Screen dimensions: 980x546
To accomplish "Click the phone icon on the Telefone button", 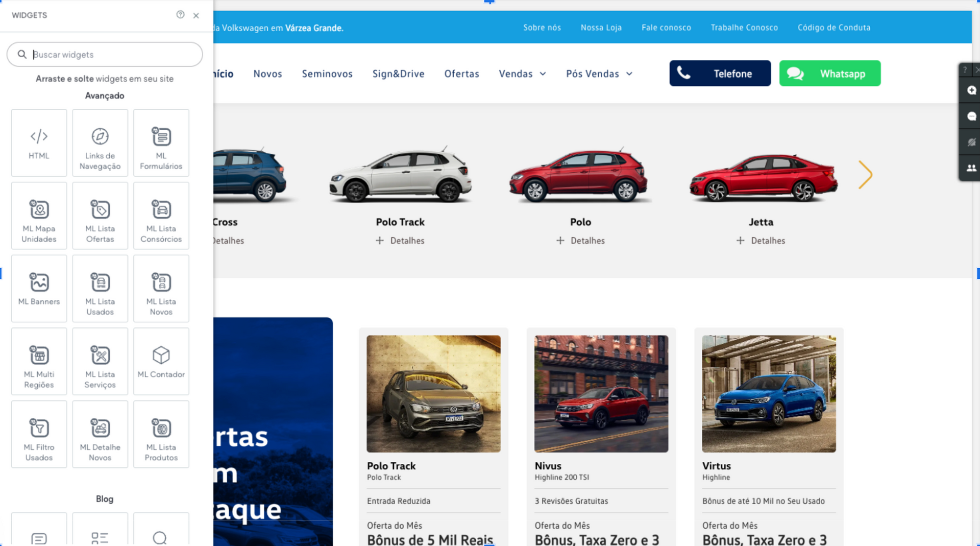I will pos(683,73).
